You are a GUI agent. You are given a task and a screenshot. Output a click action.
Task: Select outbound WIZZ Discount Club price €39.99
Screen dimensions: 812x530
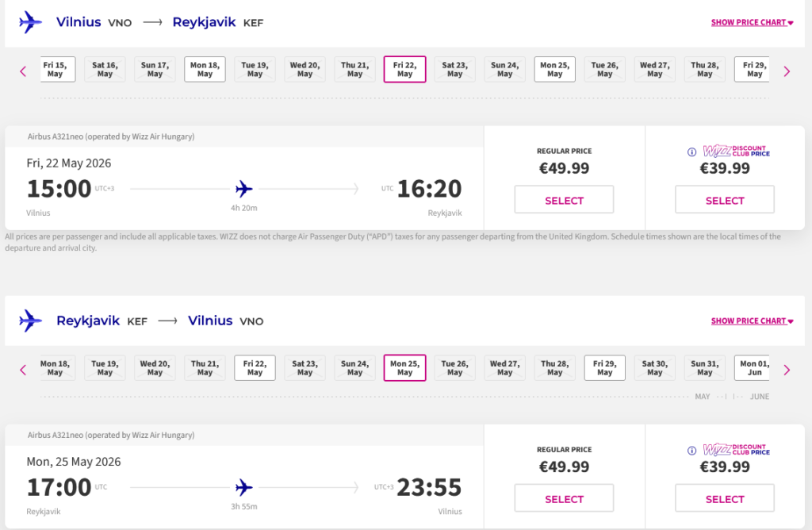point(724,200)
